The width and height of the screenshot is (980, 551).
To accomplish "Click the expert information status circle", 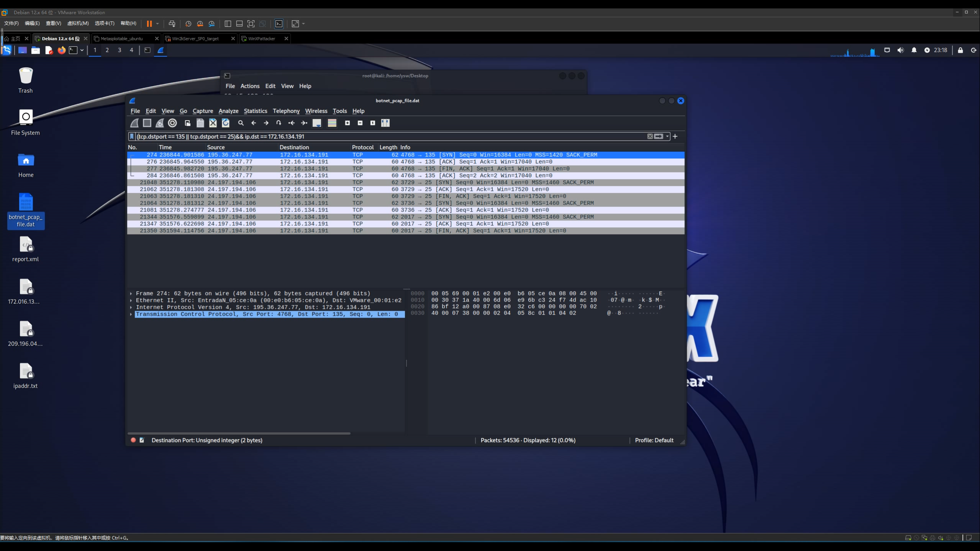I will click(x=133, y=440).
